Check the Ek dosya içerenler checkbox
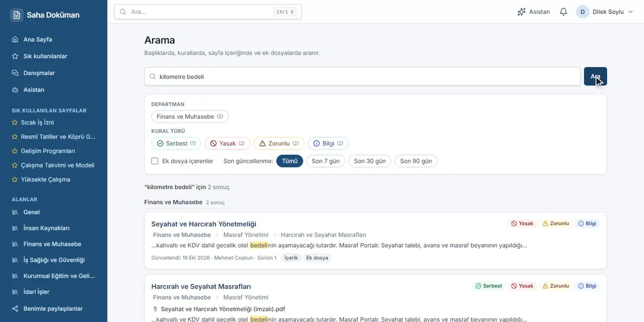The height and width of the screenshot is (322, 644). click(x=155, y=161)
